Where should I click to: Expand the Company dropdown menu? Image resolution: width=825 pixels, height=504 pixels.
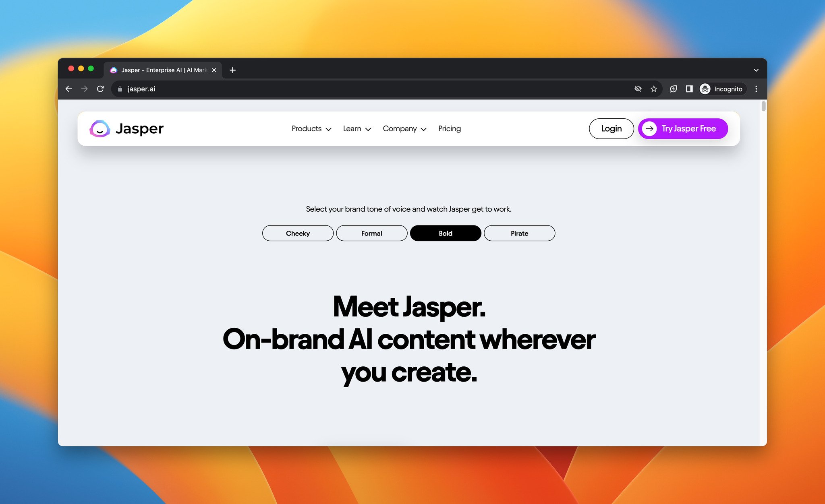[x=404, y=128]
